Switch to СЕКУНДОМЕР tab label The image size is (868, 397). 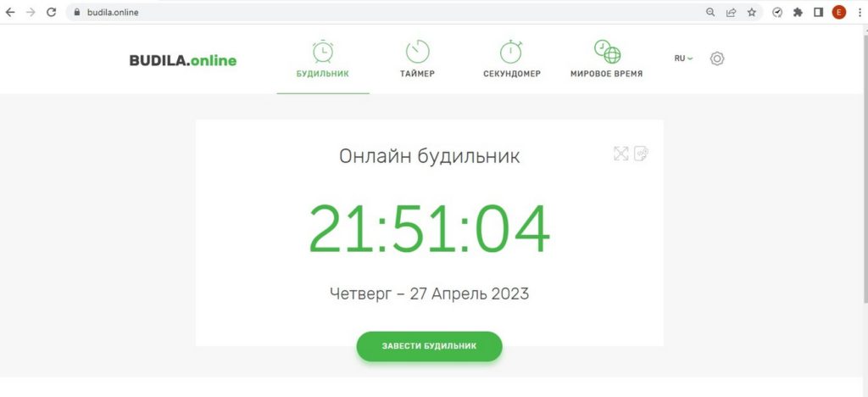(512, 74)
